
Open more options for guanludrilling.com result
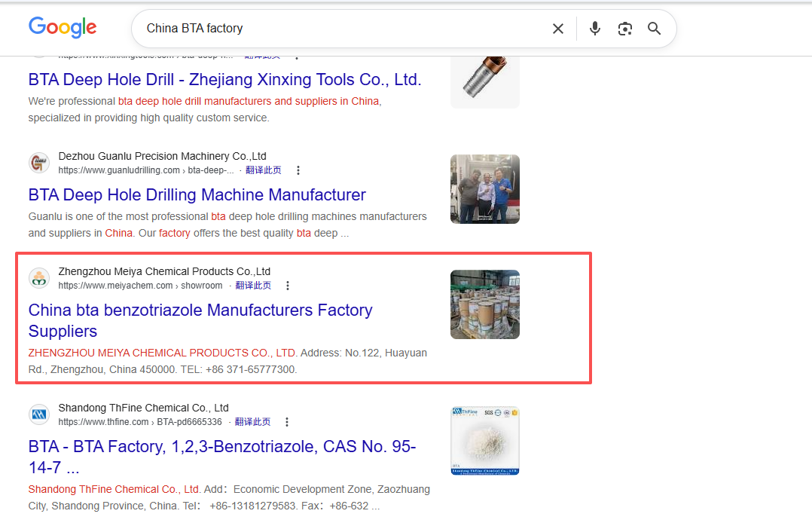(x=298, y=170)
